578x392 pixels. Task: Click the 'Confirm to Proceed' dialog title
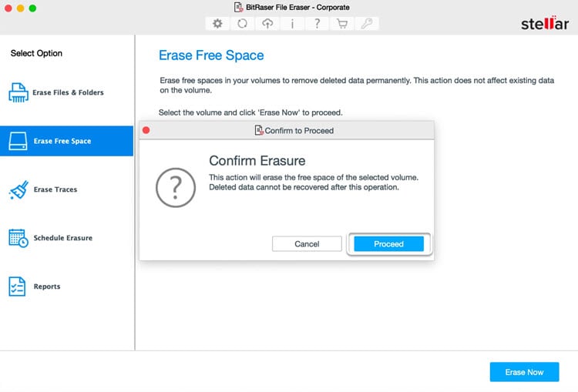click(299, 130)
